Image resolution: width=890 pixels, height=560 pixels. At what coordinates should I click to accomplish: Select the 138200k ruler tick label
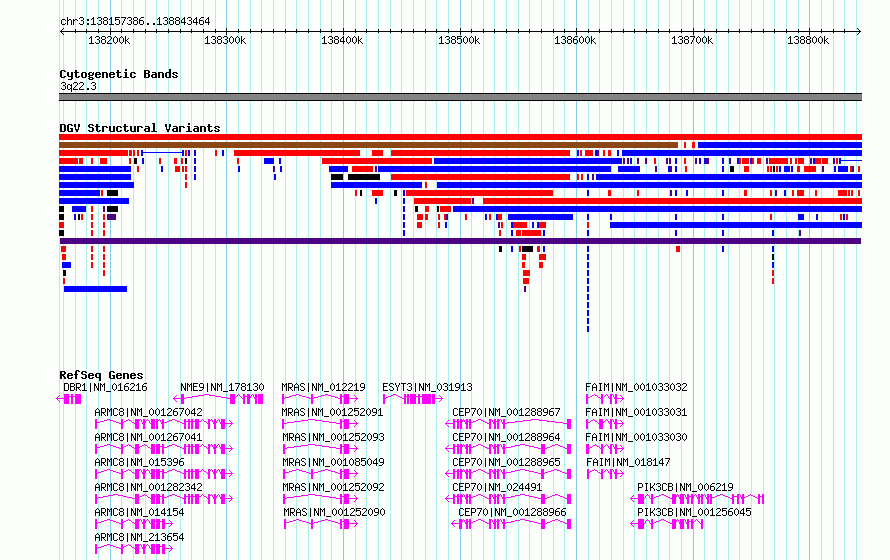pyautogui.click(x=109, y=40)
